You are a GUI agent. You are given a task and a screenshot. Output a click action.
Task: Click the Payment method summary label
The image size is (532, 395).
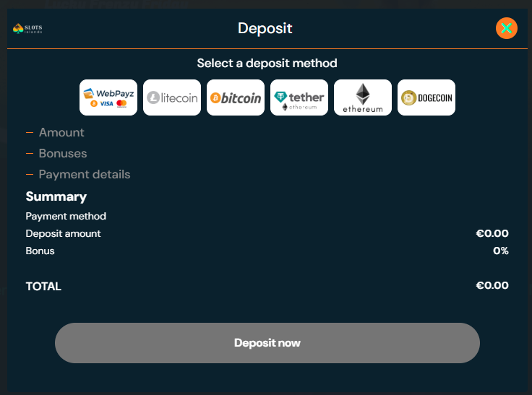point(66,216)
